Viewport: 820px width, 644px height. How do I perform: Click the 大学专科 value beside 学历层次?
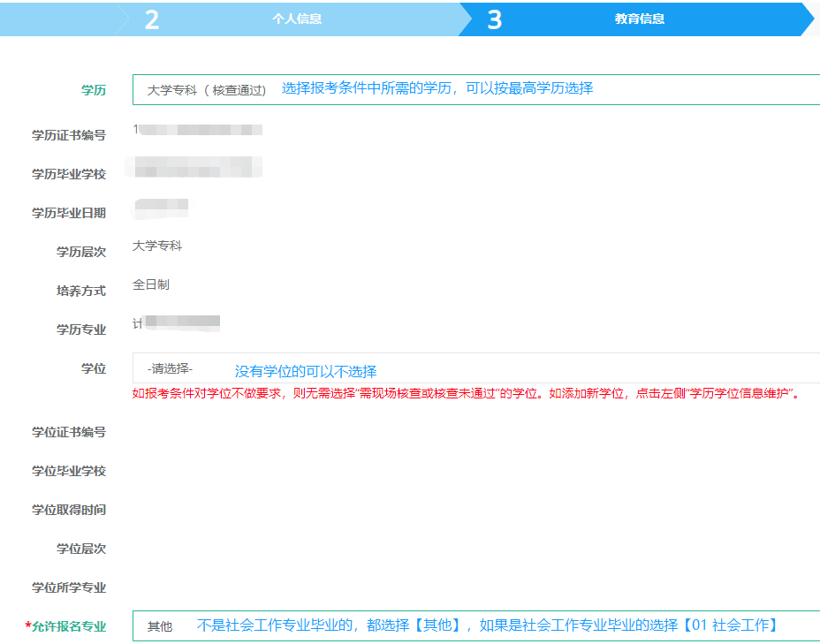click(x=157, y=246)
